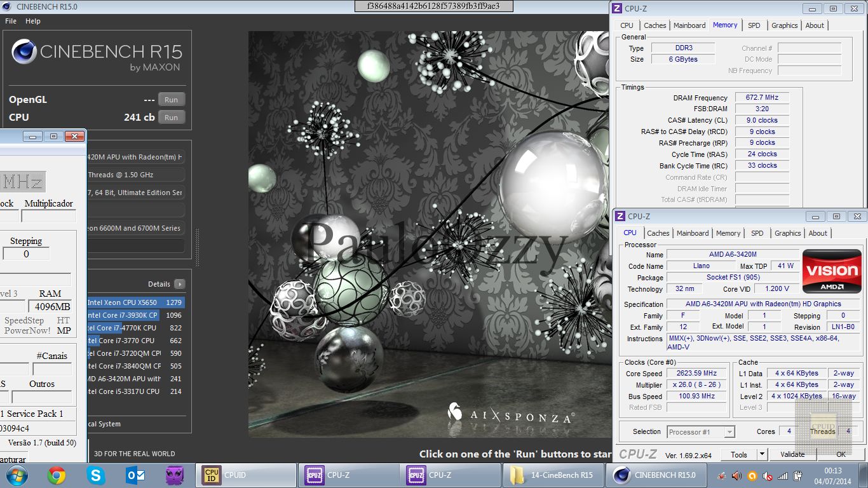Select the Core i7-3770 CPU ranking row
The height and width of the screenshot is (488, 868).
(136, 341)
